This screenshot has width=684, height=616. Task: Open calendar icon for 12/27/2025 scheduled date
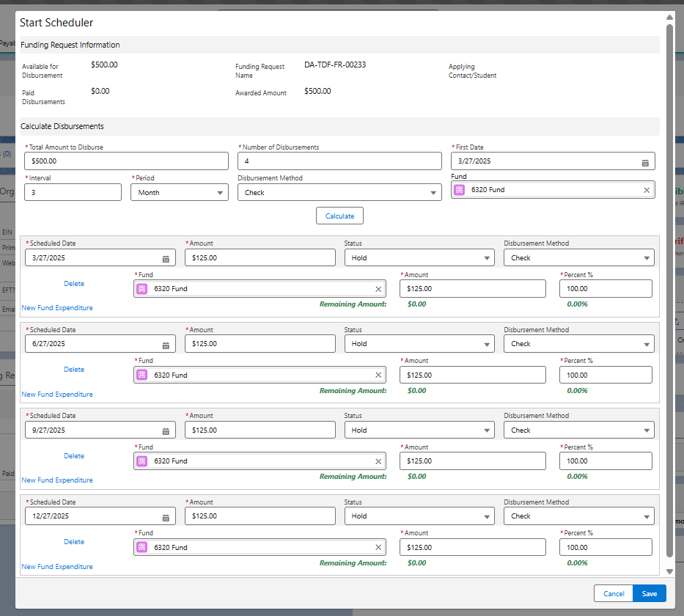tap(166, 518)
